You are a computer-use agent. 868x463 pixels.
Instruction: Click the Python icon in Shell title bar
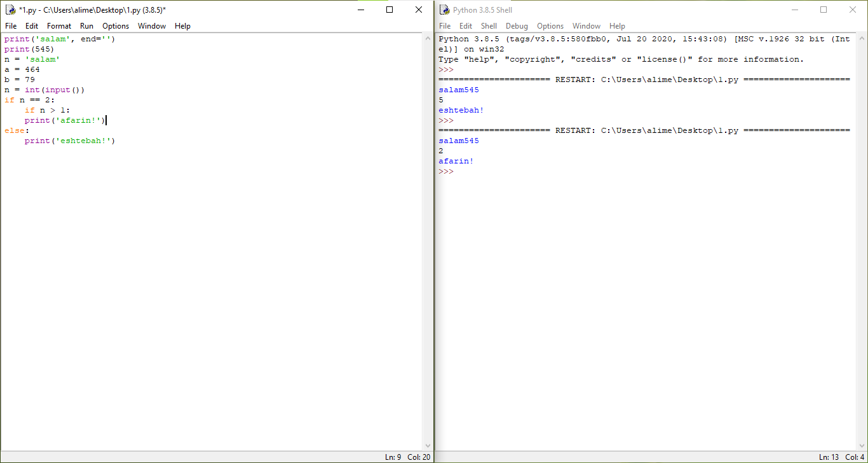pyautogui.click(x=444, y=10)
